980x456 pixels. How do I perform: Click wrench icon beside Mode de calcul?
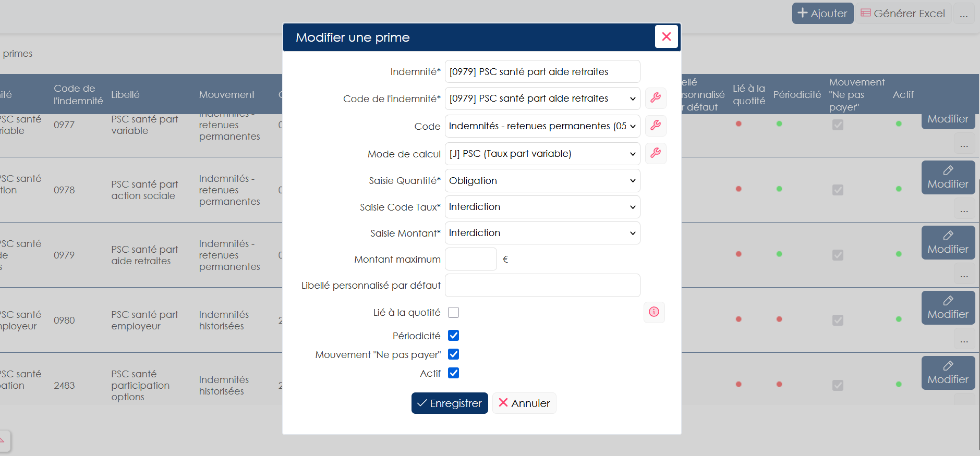[x=656, y=153]
